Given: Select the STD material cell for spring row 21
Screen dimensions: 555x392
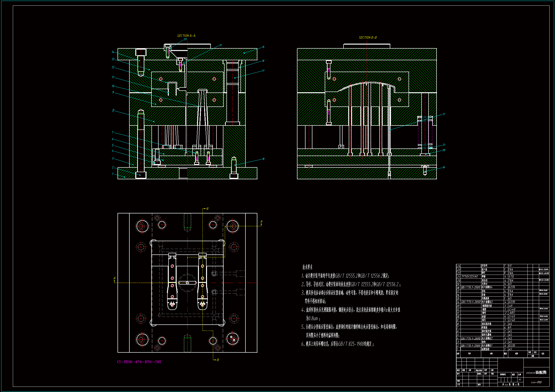Looking at the screenshot, I should pos(511,277).
